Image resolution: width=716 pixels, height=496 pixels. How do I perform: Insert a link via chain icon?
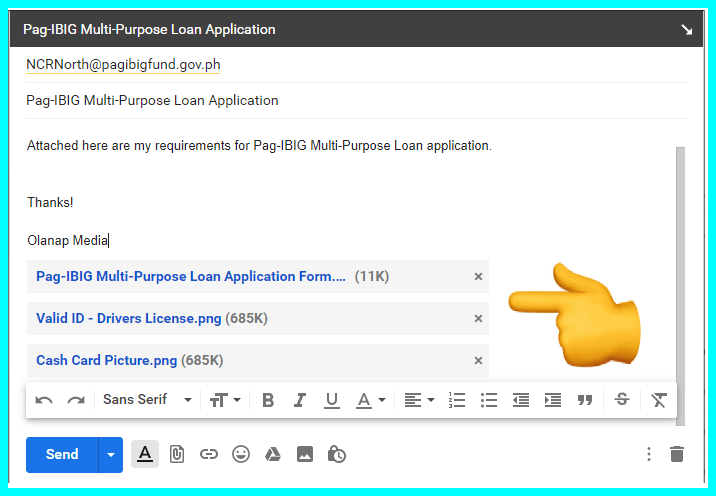pyautogui.click(x=209, y=454)
